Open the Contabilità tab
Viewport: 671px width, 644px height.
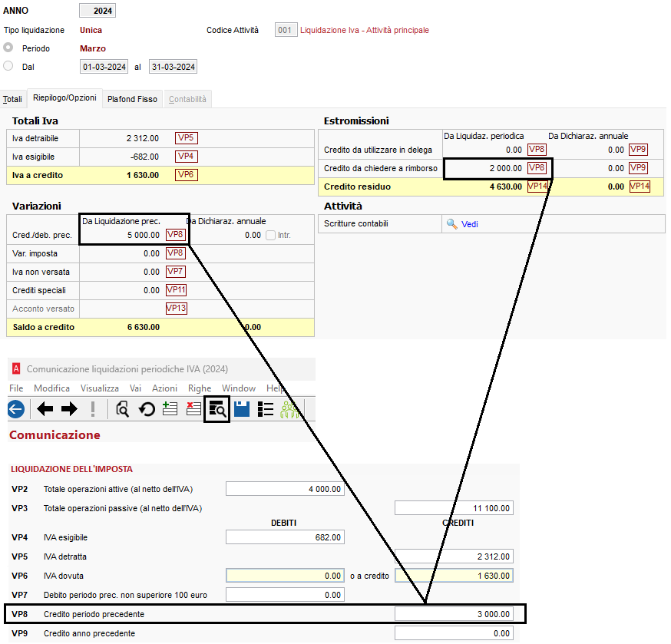click(x=187, y=99)
